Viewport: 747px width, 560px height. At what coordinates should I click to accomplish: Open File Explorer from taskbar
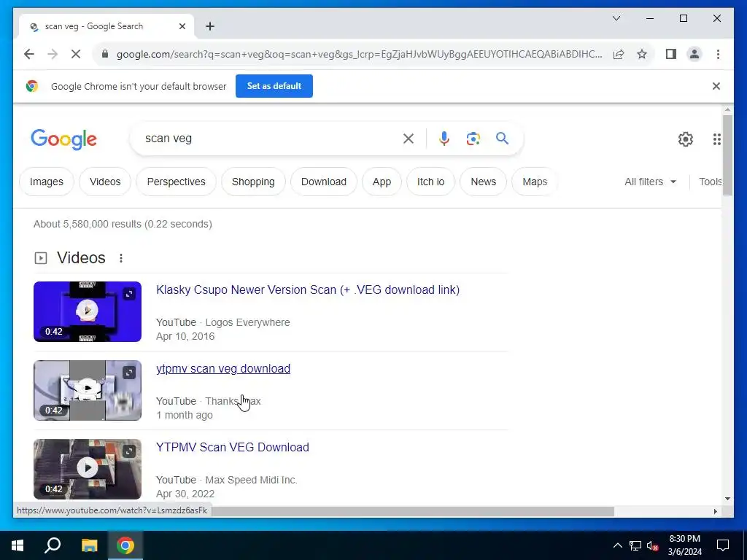(89, 545)
